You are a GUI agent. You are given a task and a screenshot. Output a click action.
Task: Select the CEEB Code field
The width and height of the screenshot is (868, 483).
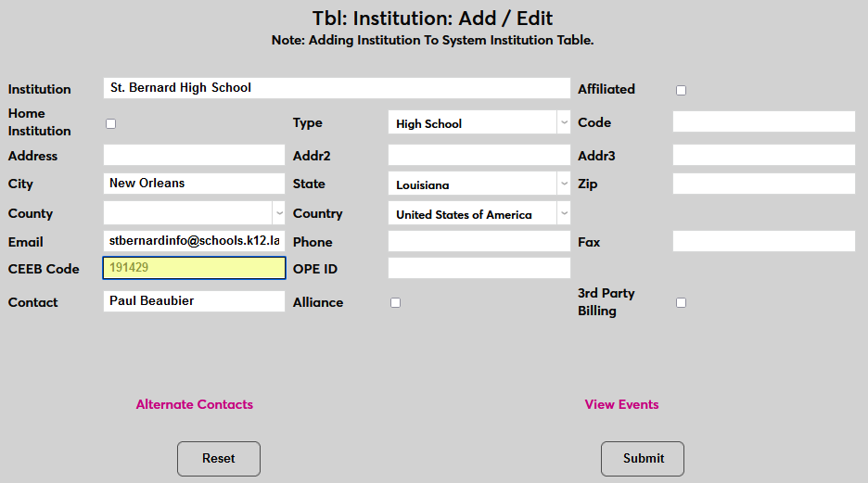point(194,268)
